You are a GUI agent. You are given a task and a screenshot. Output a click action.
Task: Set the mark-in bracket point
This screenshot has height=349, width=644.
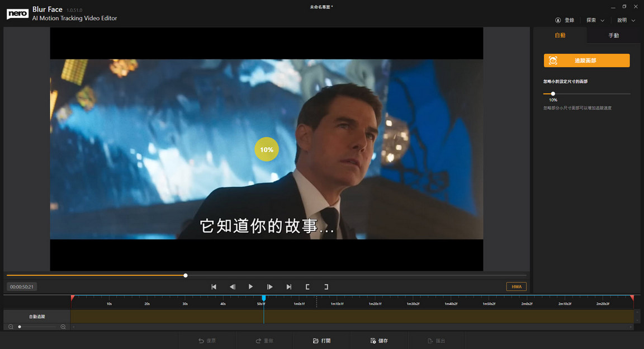(307, 287)
